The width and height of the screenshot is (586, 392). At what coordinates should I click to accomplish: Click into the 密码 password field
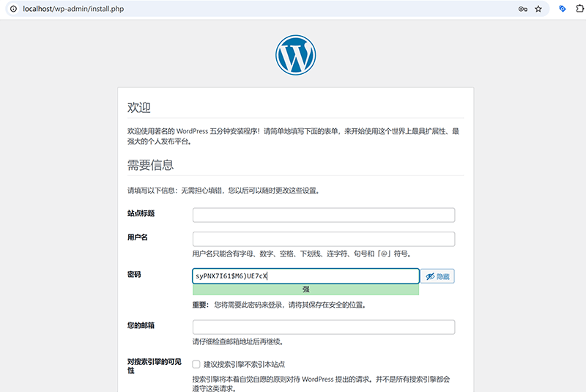pos(305,276)
